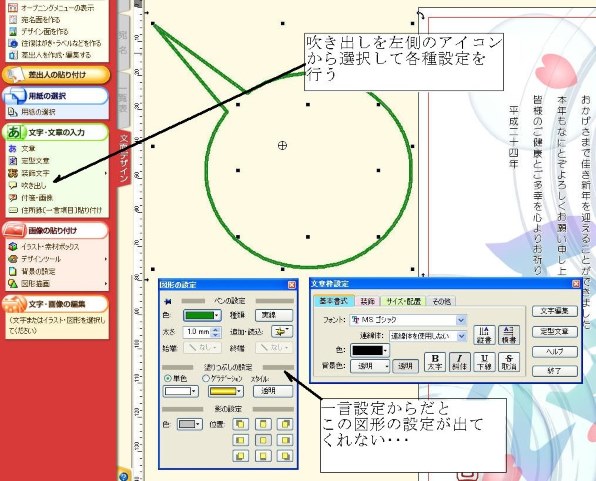Open the フォント MS ゴシック dropdown

(x=461, y=320)
